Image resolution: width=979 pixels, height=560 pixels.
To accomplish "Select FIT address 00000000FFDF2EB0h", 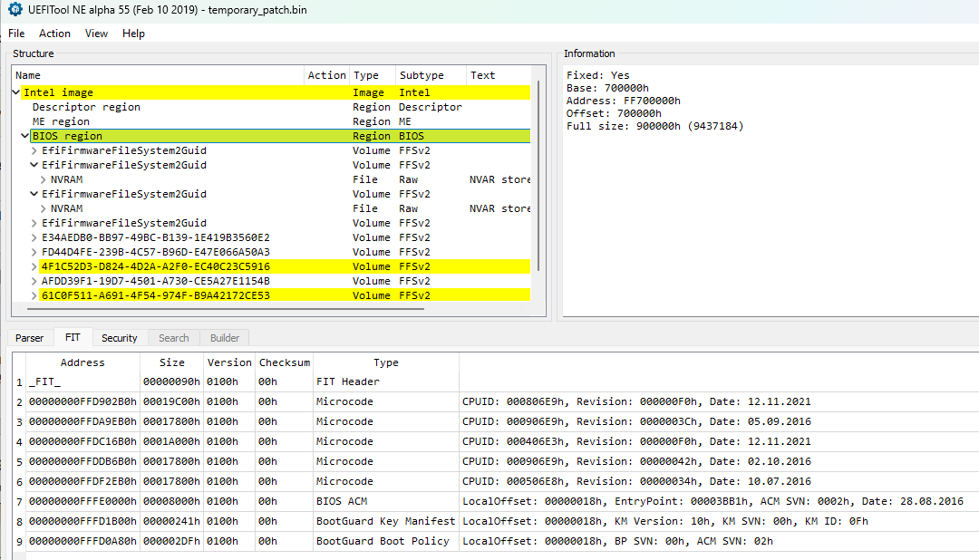I will (x=82, y=481).
